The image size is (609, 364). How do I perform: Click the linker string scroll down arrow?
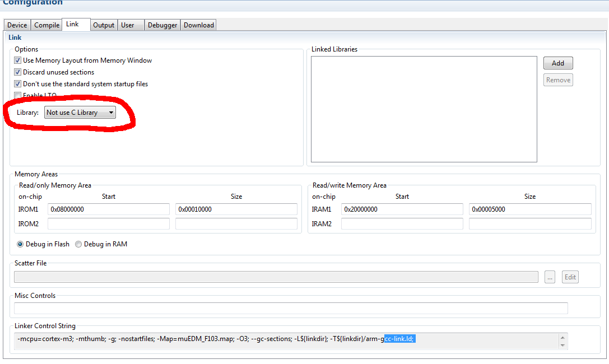pos(563,346)
